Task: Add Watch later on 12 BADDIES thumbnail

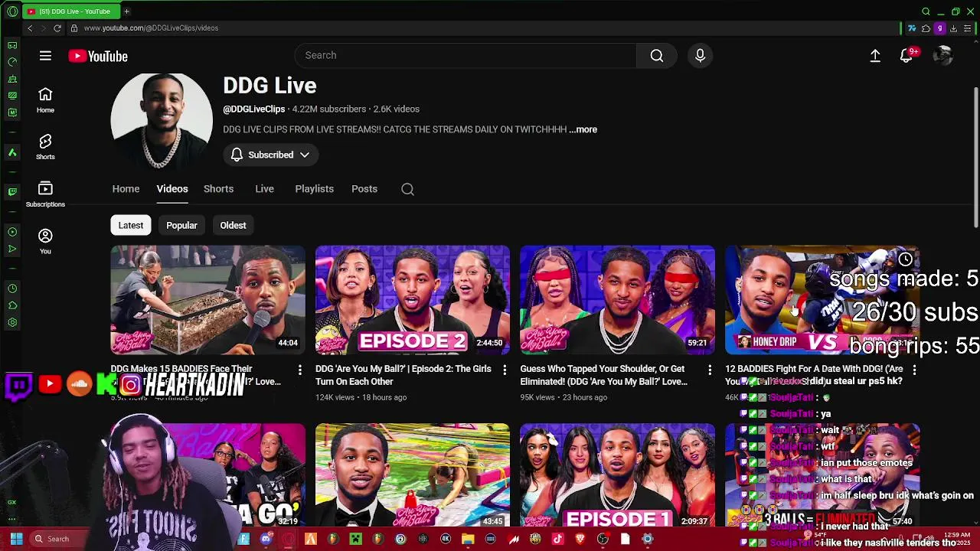Action: [905, 259]
